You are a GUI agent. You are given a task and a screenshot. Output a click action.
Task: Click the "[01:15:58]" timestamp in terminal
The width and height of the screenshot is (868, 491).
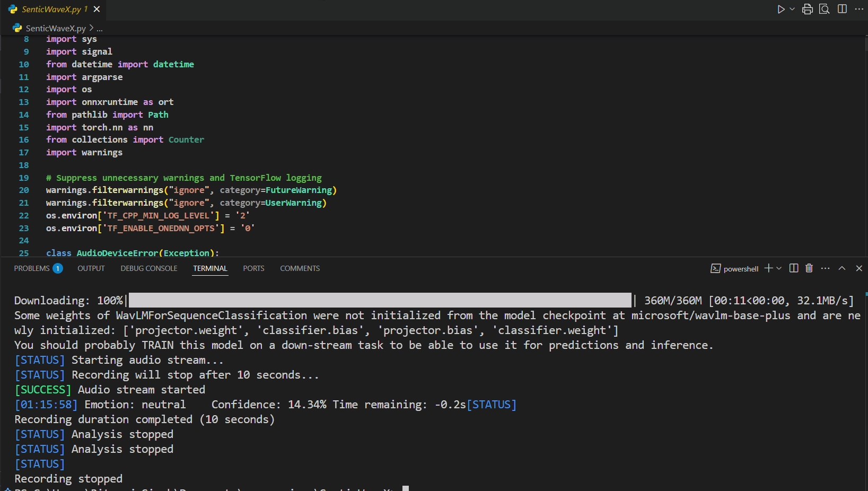46,405
